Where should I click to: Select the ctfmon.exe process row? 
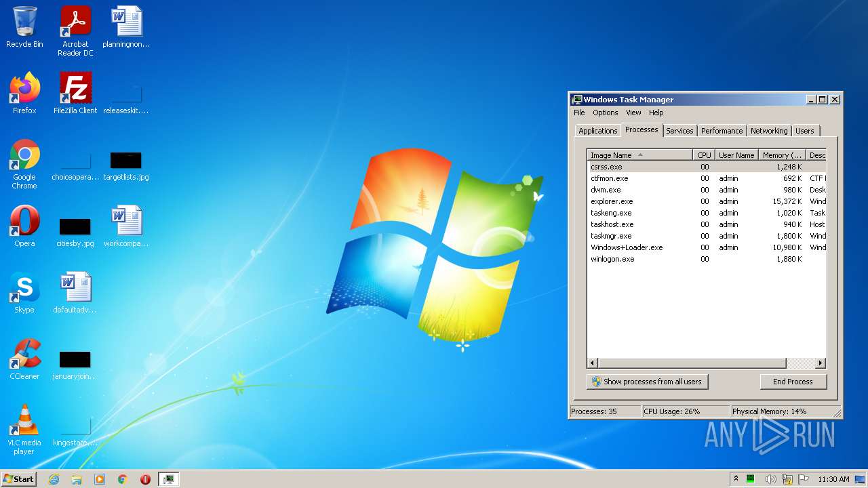707,178
